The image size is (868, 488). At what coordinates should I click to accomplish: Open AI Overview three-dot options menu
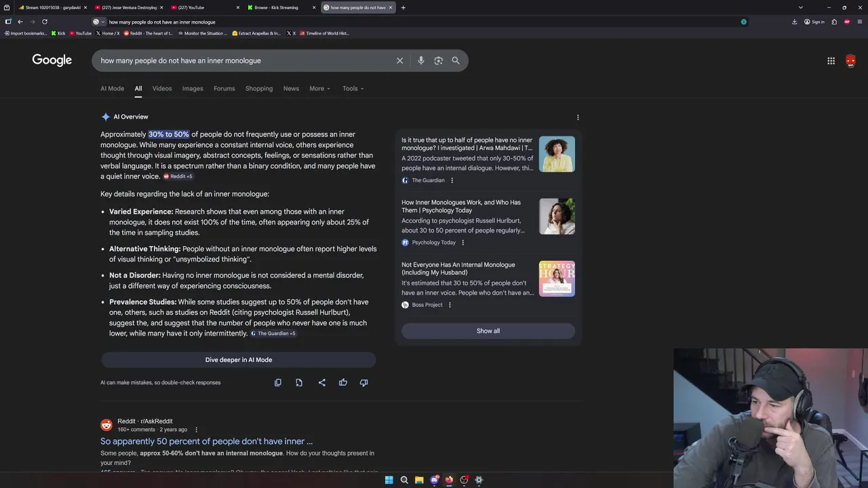[578, 117]
